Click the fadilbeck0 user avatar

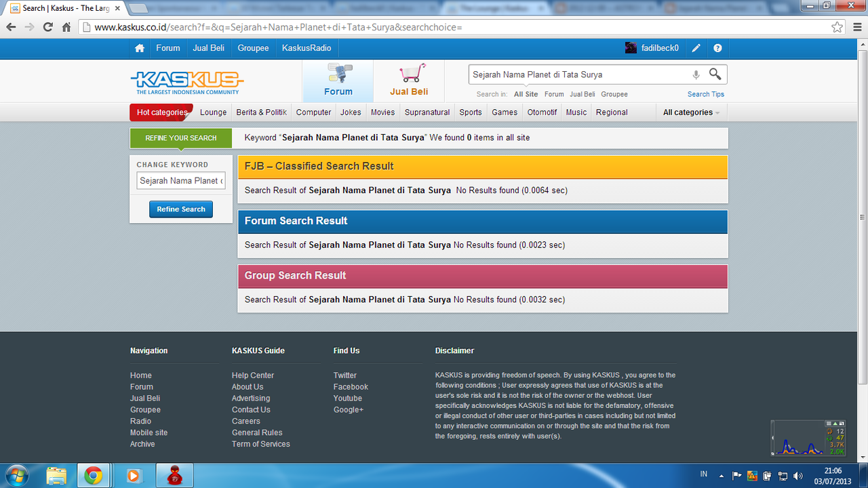pos(631,48)
